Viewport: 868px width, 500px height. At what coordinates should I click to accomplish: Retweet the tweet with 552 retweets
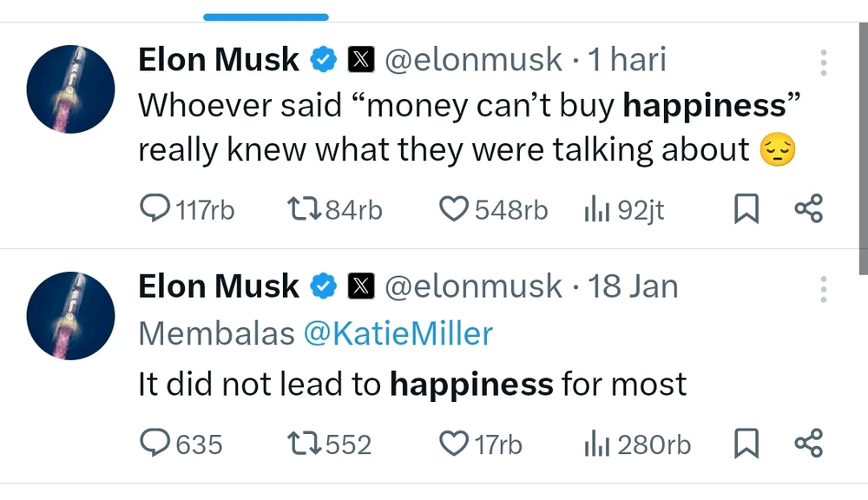(305, 444)
